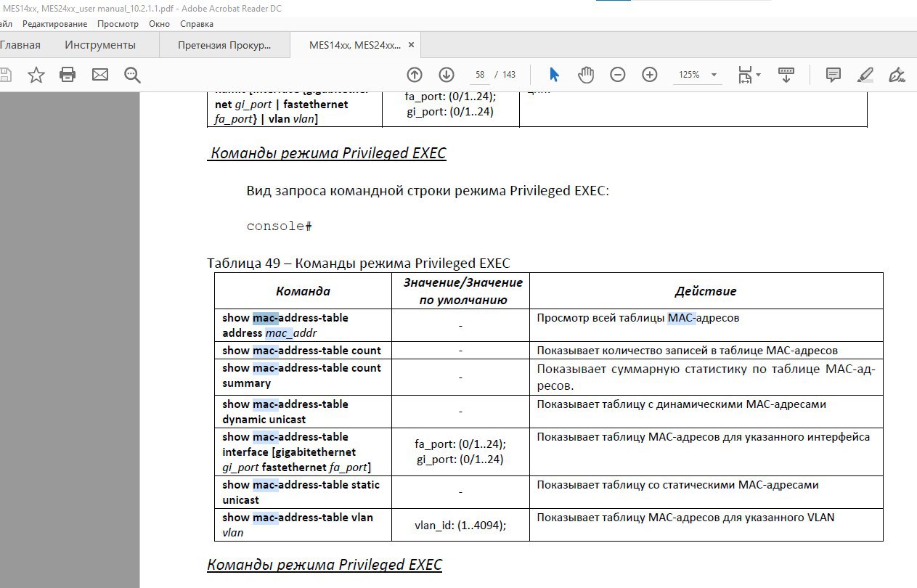The width and height of the screenshot is (917, 588).
Task: Click Показывает таблицу MAC-адресов для указанного VLAN
Action: (x=685, y=518)
